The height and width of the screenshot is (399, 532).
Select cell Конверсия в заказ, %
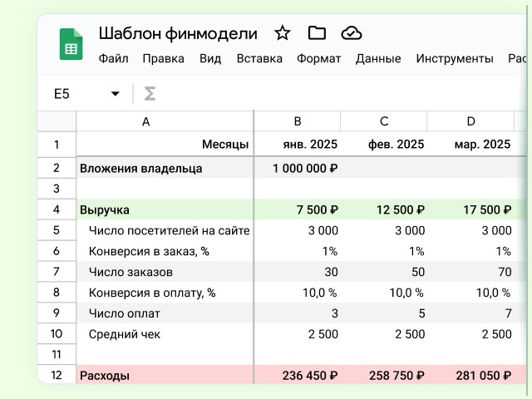click(165, 251)
